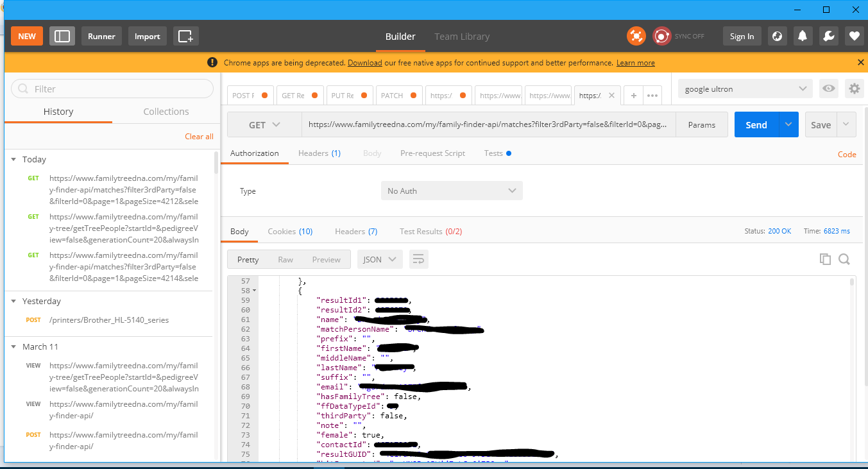Open the response Headers (7) tab
The image size is (868, 469).
click(356, 232)
